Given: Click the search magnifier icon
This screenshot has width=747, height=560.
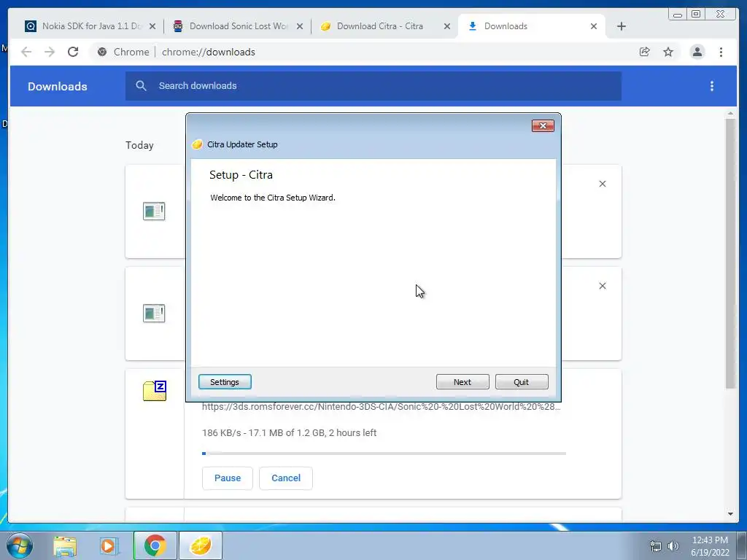Looking at the screenshot, I should [x=141, y=86].
